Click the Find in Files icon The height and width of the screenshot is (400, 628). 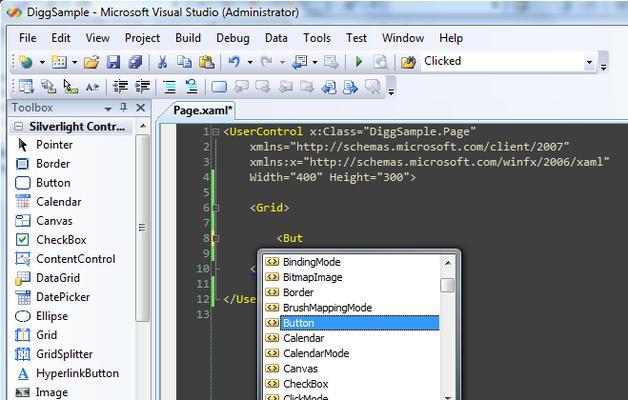(408, 62)
